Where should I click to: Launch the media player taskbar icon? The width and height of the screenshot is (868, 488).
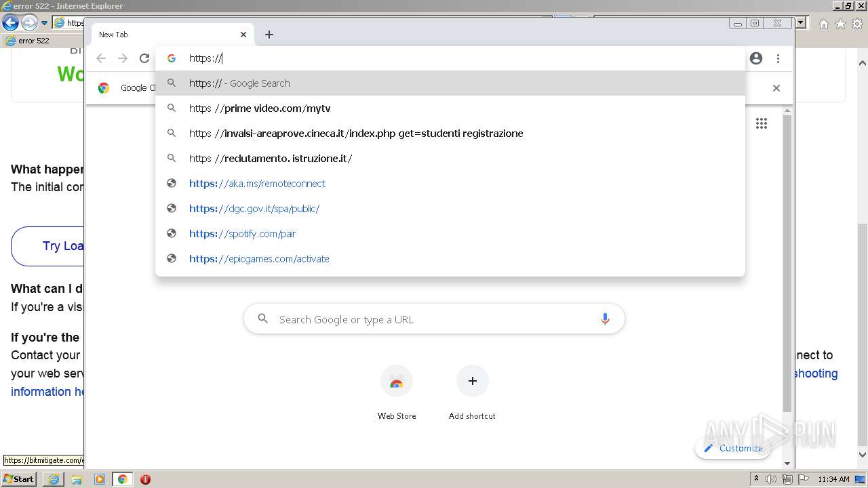(100, 479)
